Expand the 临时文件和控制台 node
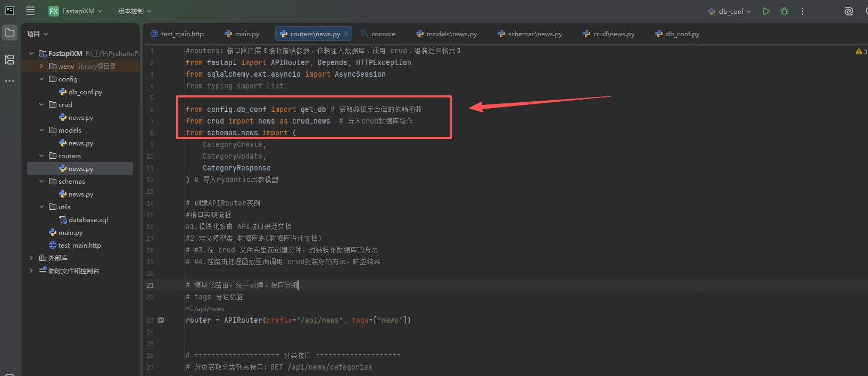The width and height of the screenshot is (868, 376). tap(32, 271)
